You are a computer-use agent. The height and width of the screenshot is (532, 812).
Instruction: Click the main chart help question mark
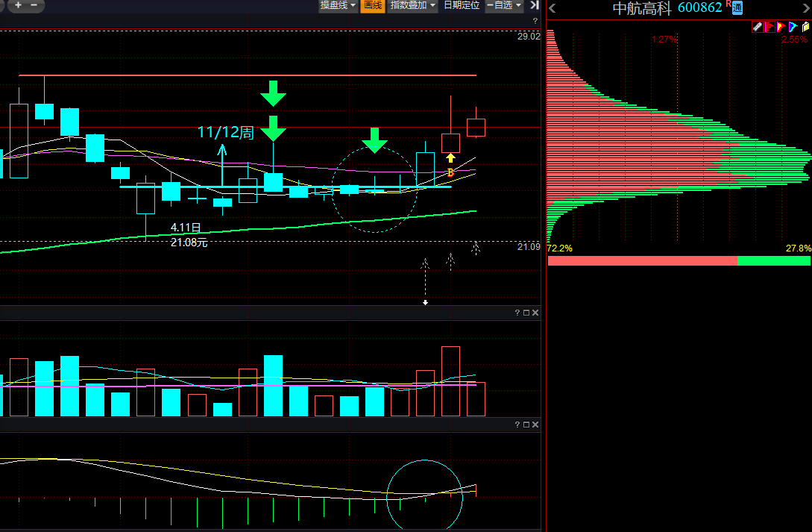[x=535, y=21]
